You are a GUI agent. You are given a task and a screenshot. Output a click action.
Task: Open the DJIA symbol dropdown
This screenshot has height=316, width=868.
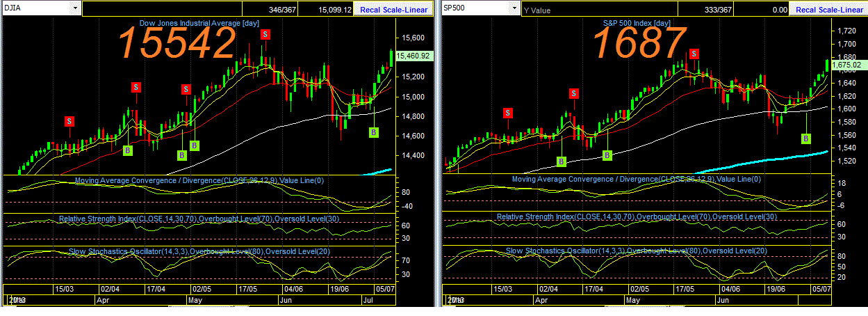[x=74, y=8]
